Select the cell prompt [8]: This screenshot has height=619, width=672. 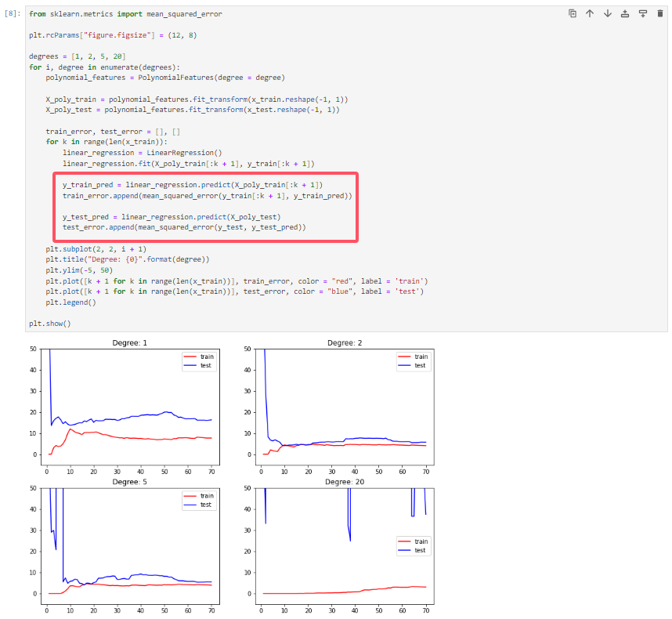coord(13,14)
